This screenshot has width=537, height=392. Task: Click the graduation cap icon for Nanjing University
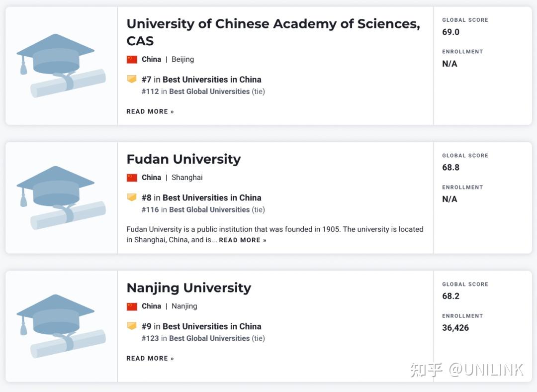click(61, 326)
